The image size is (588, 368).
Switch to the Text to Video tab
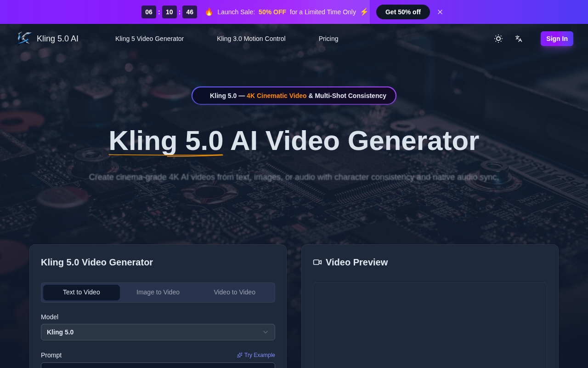pos(81,293)
